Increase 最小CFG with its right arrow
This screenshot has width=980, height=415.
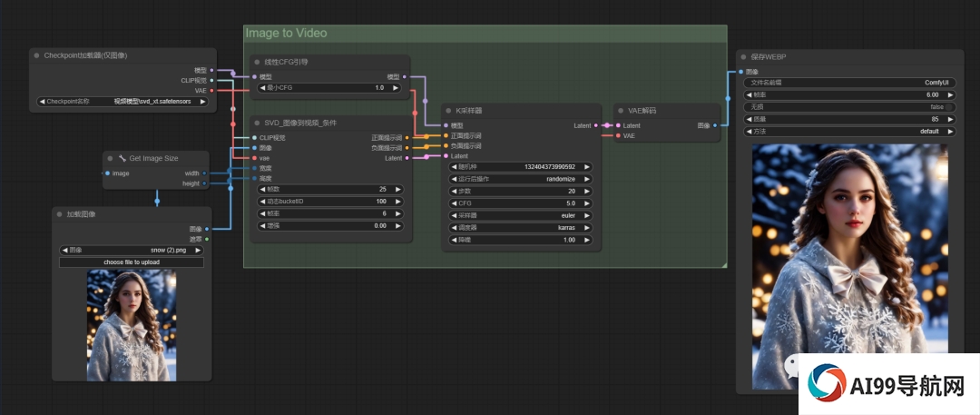pos(396,88)
